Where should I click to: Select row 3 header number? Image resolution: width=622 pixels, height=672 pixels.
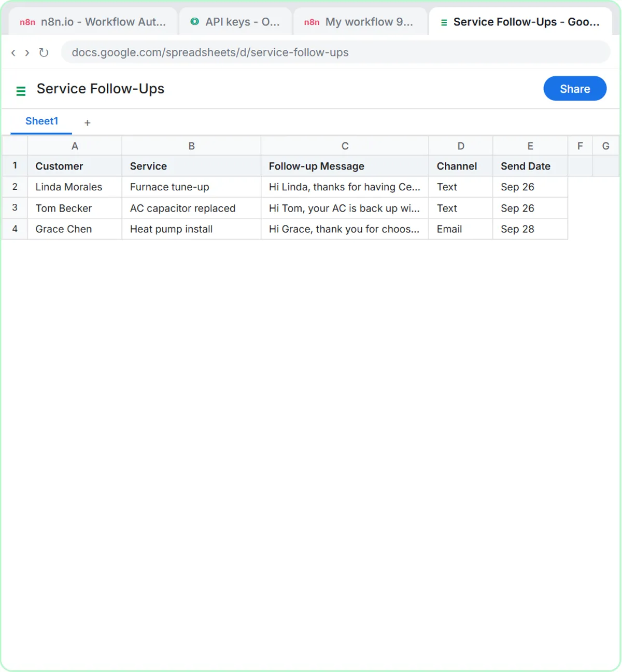click(x=15, y=208)
